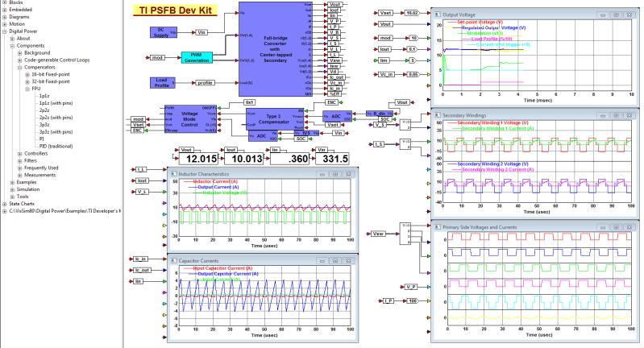Screen dimensions: 644x348
Task: Click the Capacitor Currents plot window icon
Action: tap(173, 260)
